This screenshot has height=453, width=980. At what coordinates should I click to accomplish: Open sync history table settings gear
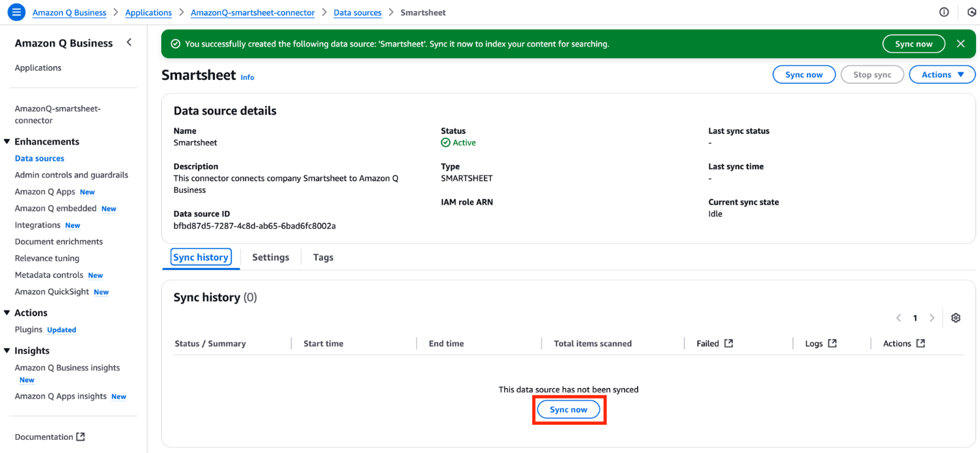point(956,318)
